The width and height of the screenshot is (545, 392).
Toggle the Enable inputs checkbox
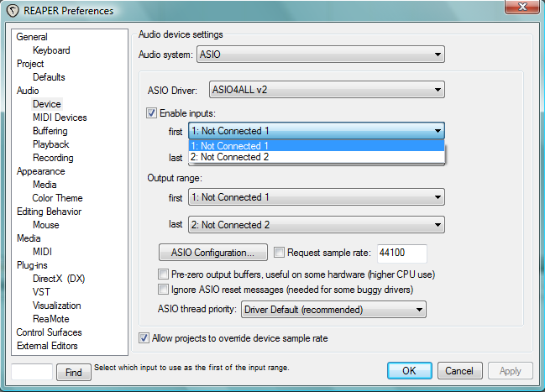coord(152,112)
